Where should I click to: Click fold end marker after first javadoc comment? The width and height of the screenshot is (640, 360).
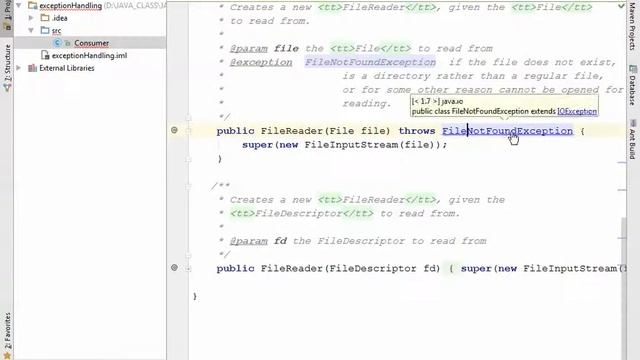click(x=188, y=118)
